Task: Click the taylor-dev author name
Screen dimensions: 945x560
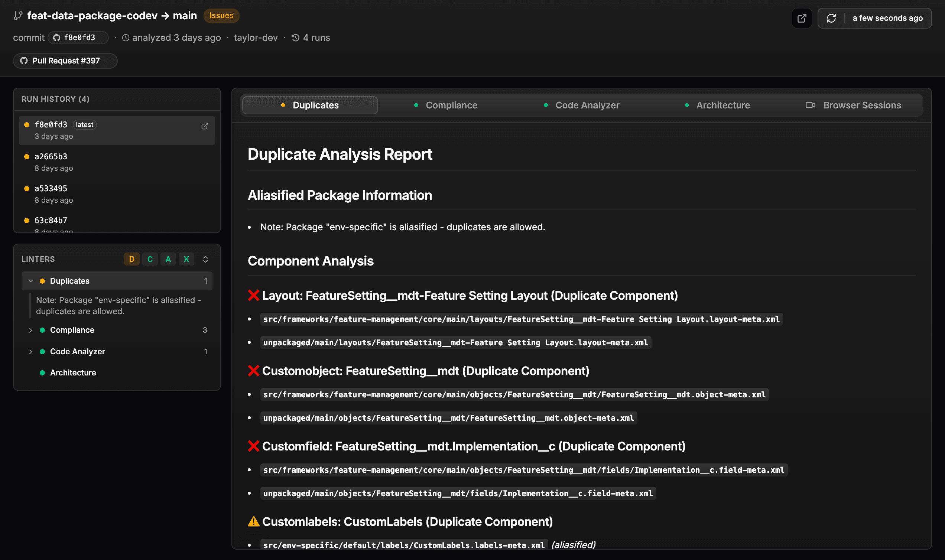Action: [x=256, y=38]
